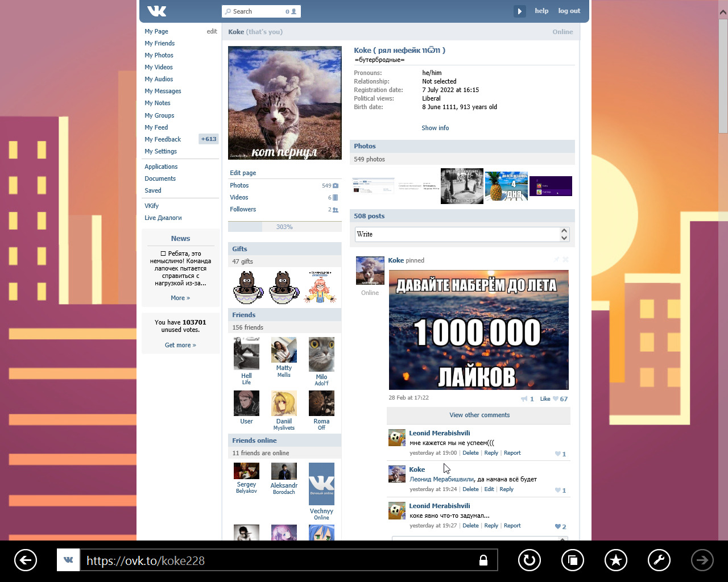Click the Write post text field
The width and height of the screenshot is (728, 582).
pos(457,234)
